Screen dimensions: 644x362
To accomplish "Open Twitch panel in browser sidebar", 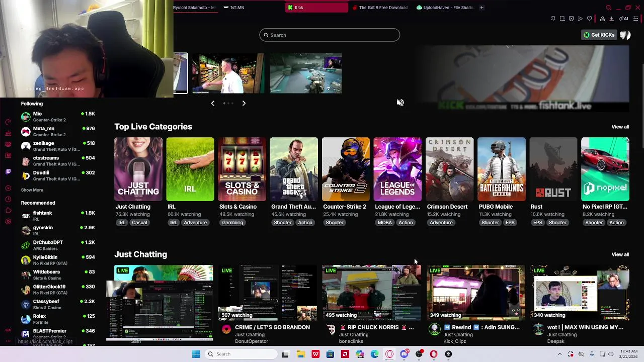I will [x=8, y=171].
